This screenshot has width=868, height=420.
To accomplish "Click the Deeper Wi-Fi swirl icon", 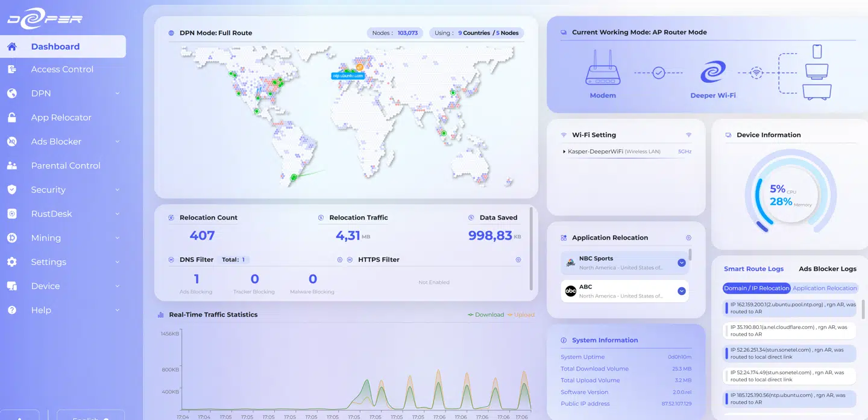I will [x=712, y=72].
